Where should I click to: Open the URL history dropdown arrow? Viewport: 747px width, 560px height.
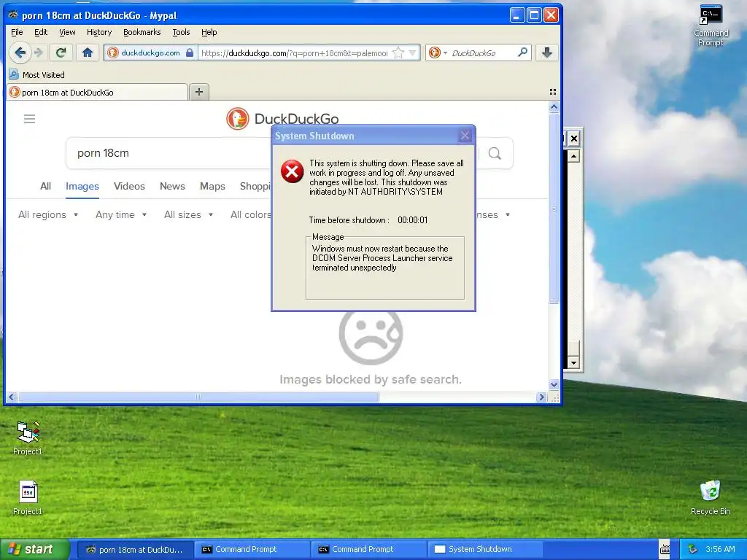pyautogui.click(x=413, y=52)
